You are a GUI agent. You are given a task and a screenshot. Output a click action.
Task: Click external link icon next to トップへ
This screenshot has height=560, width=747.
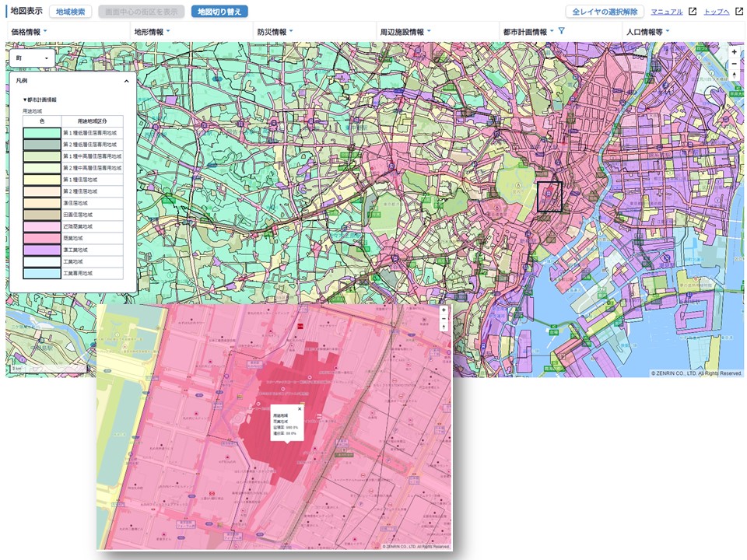point(738,12)
